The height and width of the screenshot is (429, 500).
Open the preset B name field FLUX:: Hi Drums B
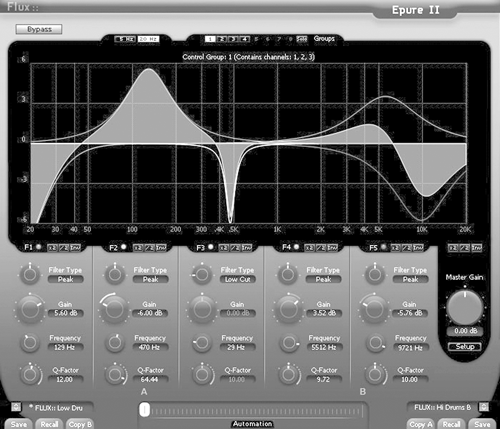click(442, 407)
